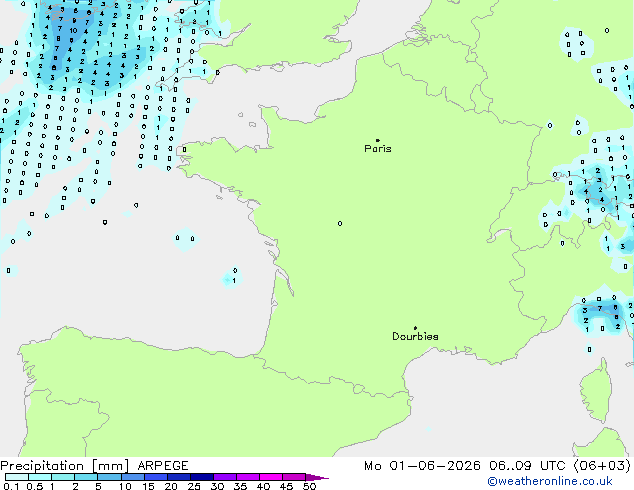Screen dimensions: 634x490
Task: Select the 15–20 mm legend swatch
Action: [155, 477]
